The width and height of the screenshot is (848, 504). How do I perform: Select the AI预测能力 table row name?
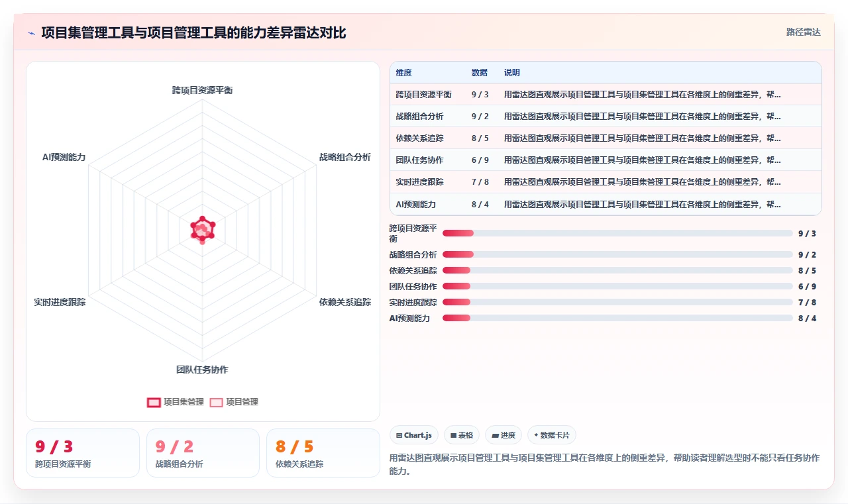[416, 204]
